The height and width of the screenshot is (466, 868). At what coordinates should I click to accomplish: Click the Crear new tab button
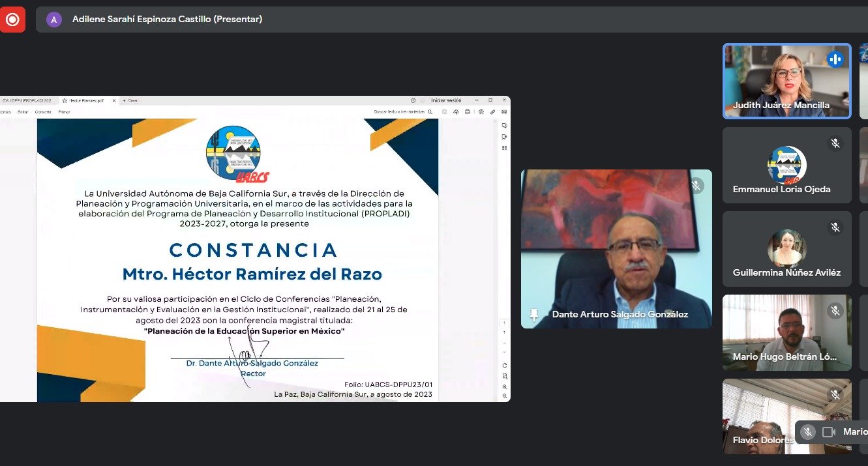coord(129,100)
